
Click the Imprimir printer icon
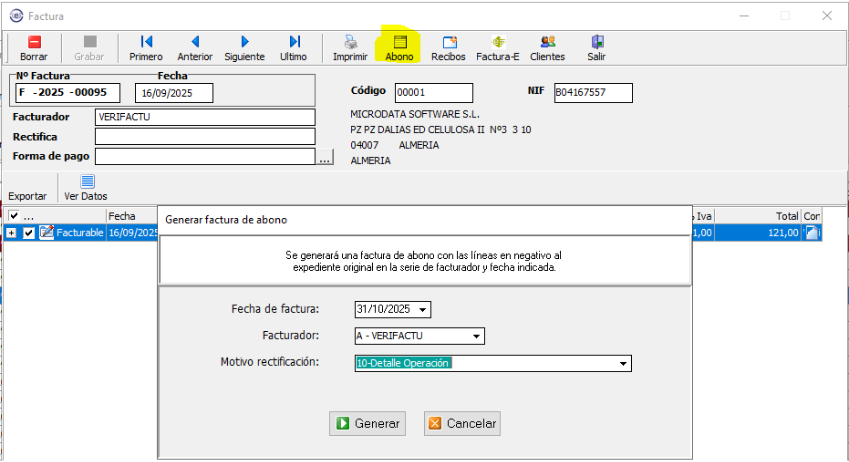[350, 43]
